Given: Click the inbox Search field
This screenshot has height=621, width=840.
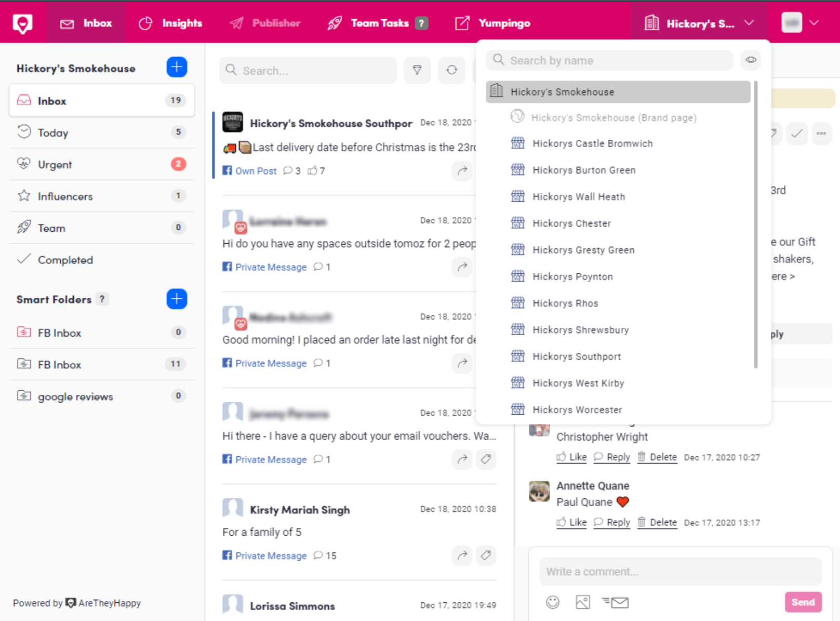Looking at the screenshot, I should [308, 71].
